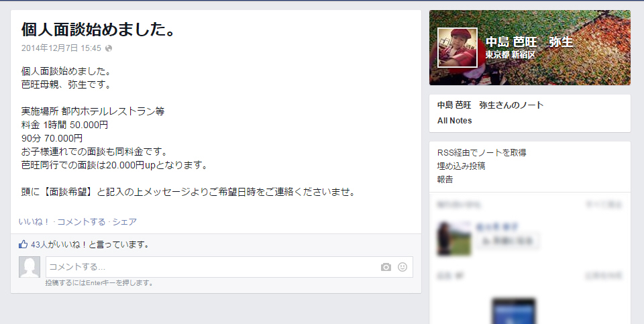Open the author's profile picture
The width and height of the screenshot is (644, 324).
tap(458, 48)
